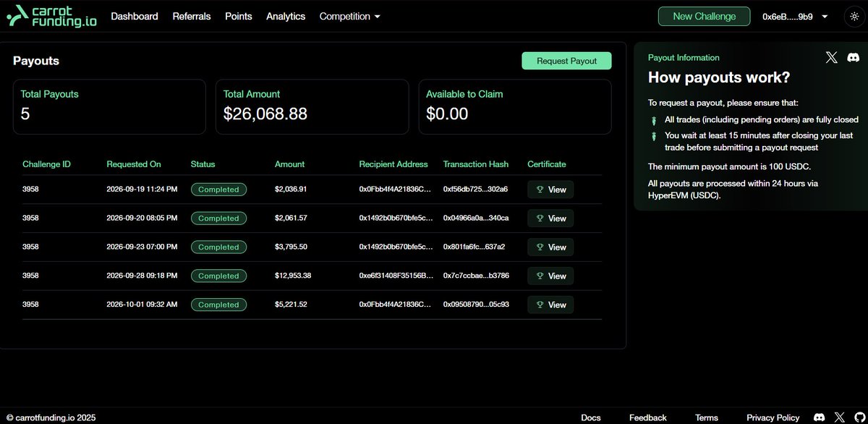Open the Docs link in footer
Viewport: 868px width, 424px height.
591,417
